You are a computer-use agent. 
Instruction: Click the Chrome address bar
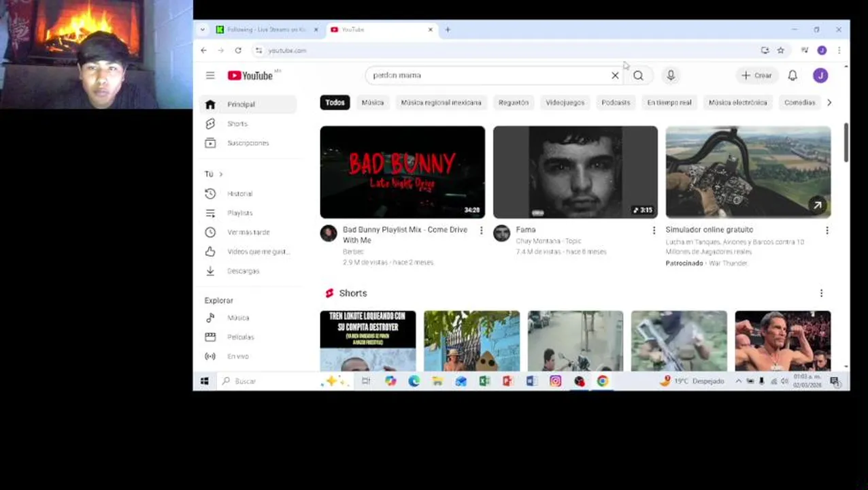tap(503, 50)
